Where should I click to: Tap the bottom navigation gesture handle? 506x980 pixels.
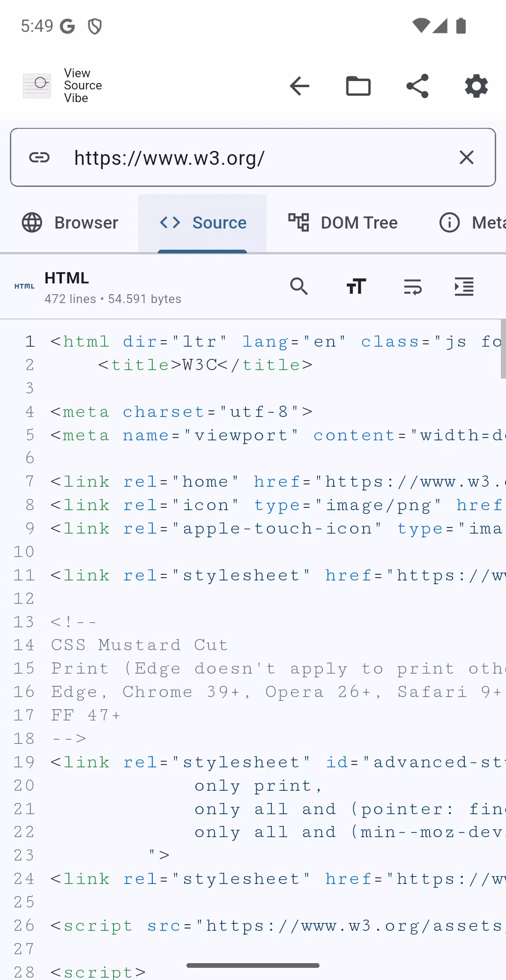(x=253, y=965)
